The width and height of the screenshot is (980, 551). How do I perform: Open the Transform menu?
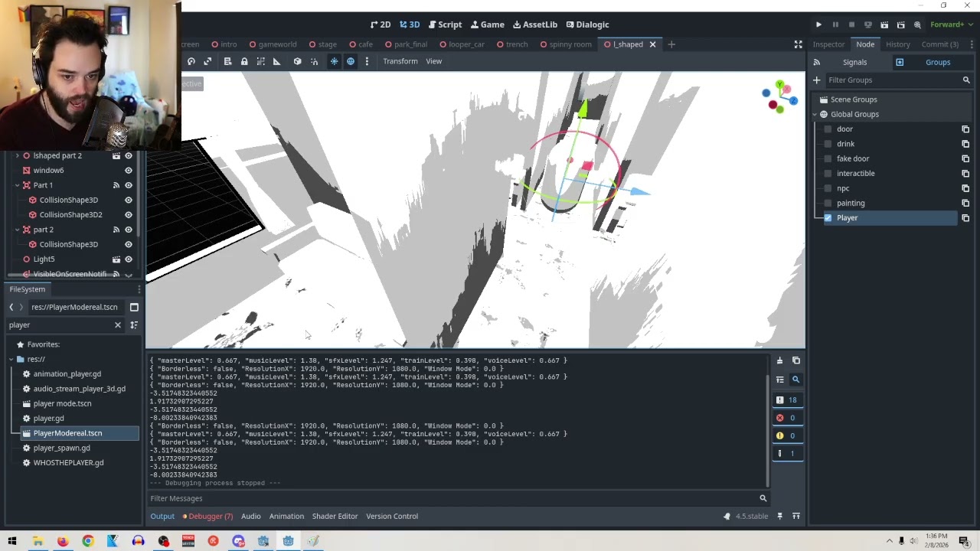tap(400, 61)
